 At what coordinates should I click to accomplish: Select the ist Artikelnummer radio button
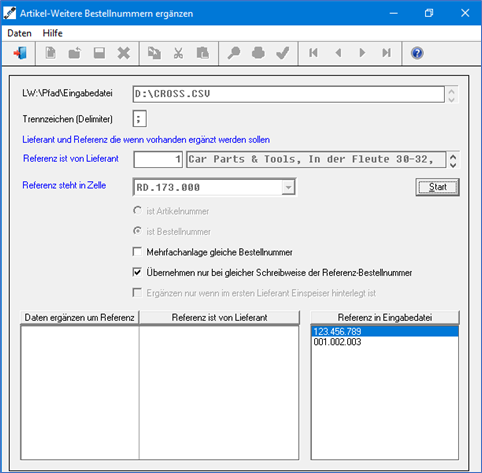tap(137, 211)
